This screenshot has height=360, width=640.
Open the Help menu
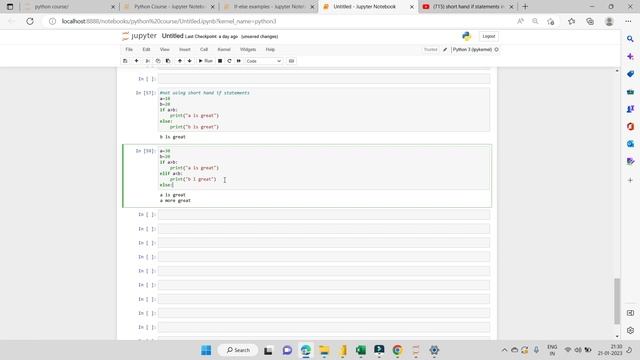[270, 49]
